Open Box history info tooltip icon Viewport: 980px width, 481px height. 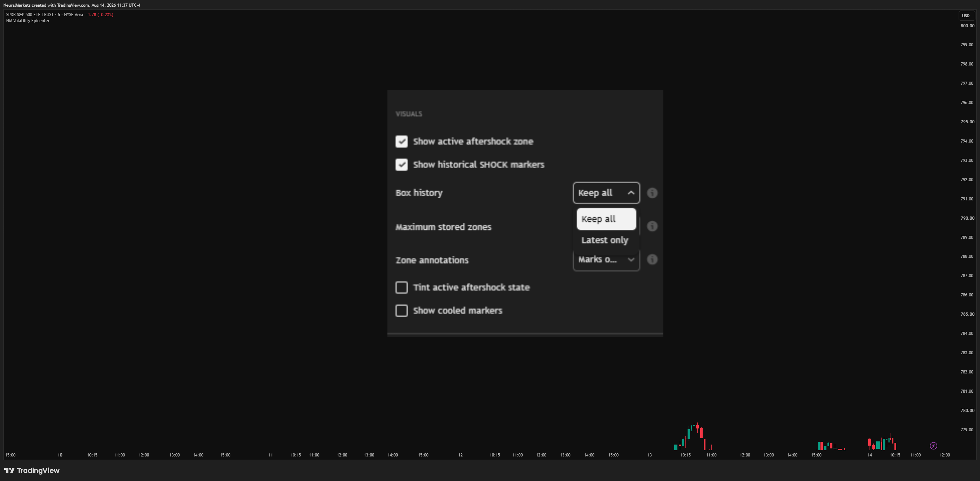pos(652,193)
